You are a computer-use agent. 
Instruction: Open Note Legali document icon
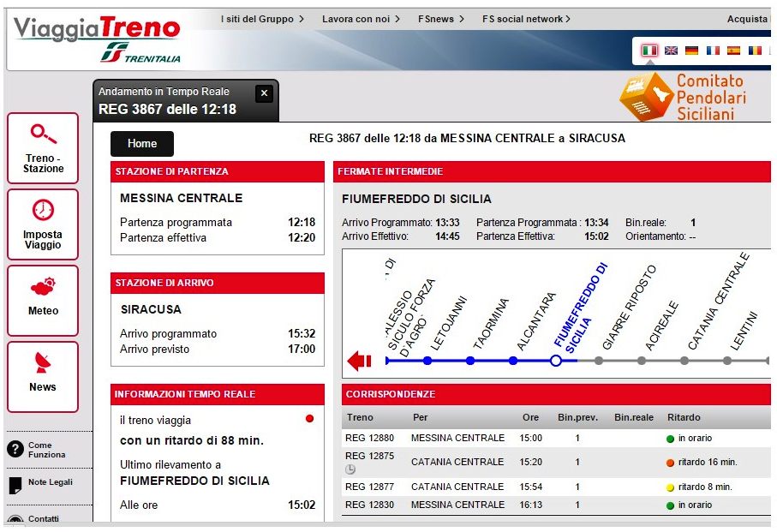pyautogui.click(x=15, y=485)
